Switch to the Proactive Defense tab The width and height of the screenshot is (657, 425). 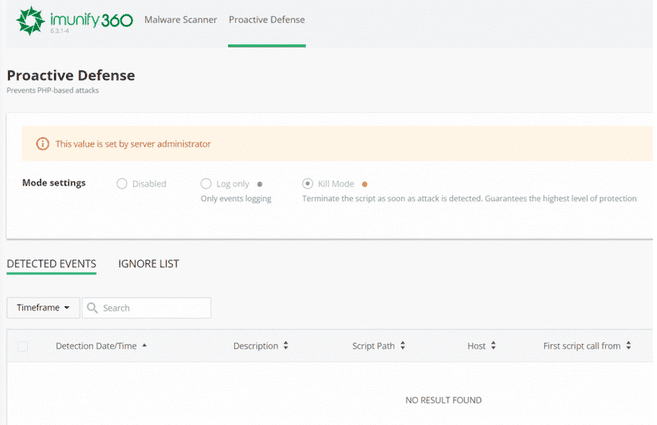point(267,19)
